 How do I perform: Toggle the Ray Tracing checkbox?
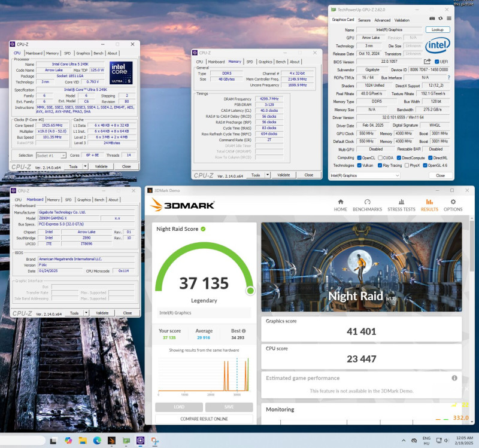click(380, 166)
